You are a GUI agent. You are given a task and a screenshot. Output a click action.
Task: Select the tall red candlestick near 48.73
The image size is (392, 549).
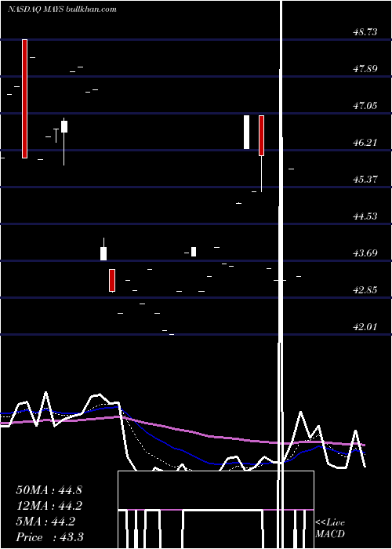click(x=24, y=99)
